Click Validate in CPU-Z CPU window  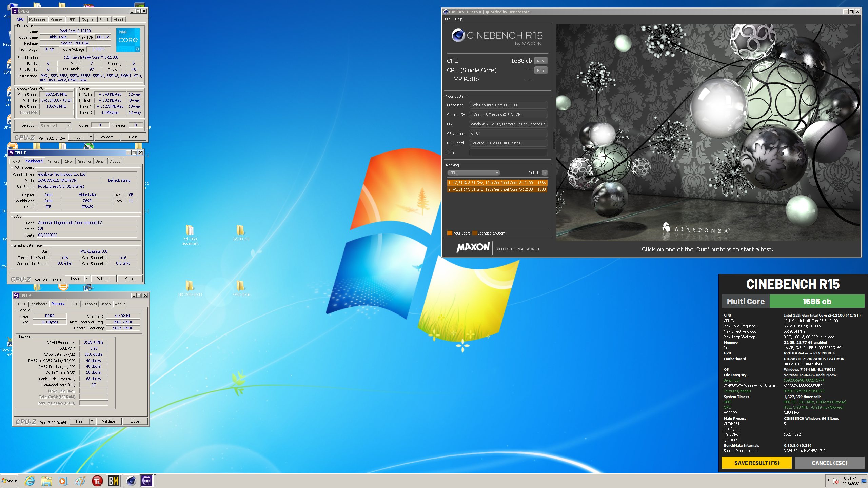click(107, 137)
